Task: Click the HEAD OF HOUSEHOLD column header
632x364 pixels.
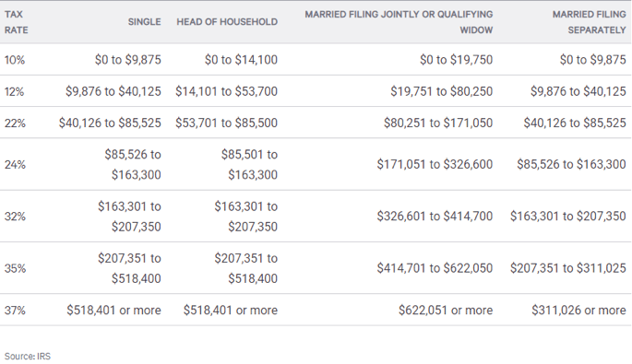Action: click(x=227, y=22)
